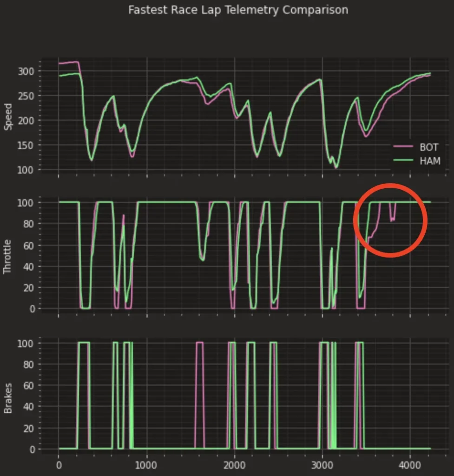The height and width of the screenshot is (476, 454).
Task: Click the HAM legend label
Action: (x=429, y=161)
